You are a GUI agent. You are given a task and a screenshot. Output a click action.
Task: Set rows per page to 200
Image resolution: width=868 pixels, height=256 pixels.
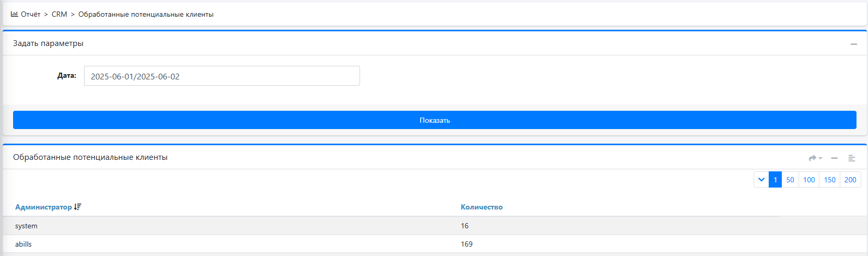(x=850, y=180)
